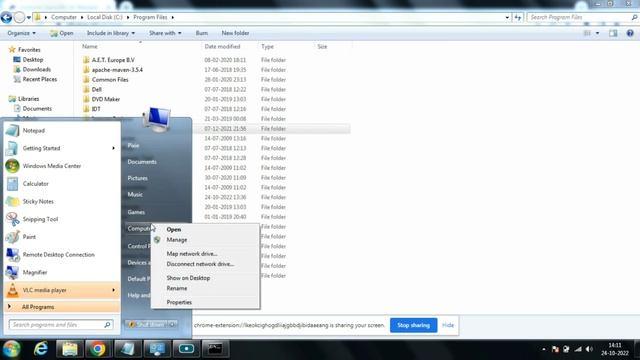Image resolution: width=640 pixels, height=360 pixels.
Task: Click the taskbar clock showing 14:11
Action: pos(615,349)
